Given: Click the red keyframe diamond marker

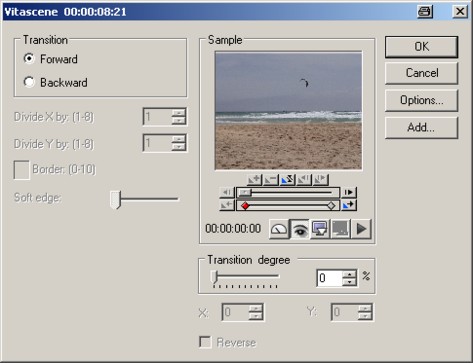Looking at the screenshot, I should click(245, 206).
